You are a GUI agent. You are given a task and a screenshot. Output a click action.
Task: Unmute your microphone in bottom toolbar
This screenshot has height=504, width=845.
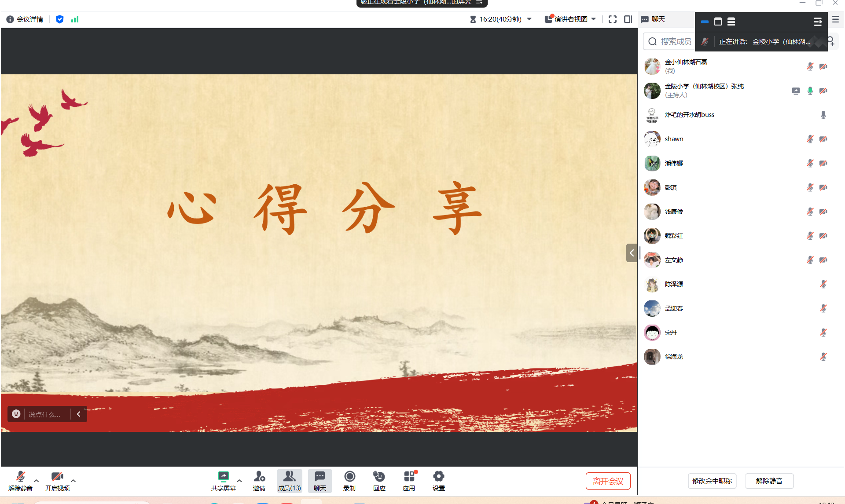tap(20, 477)
